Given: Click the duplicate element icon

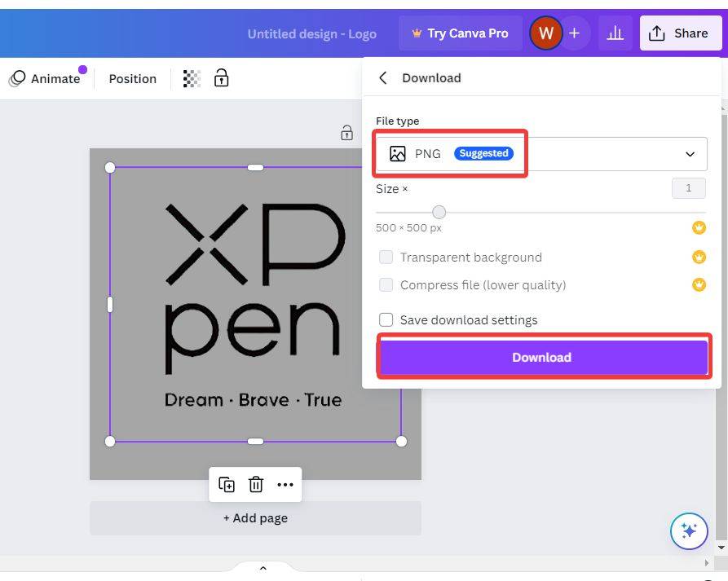Looking at the screenshot, I should click(227, 485).
